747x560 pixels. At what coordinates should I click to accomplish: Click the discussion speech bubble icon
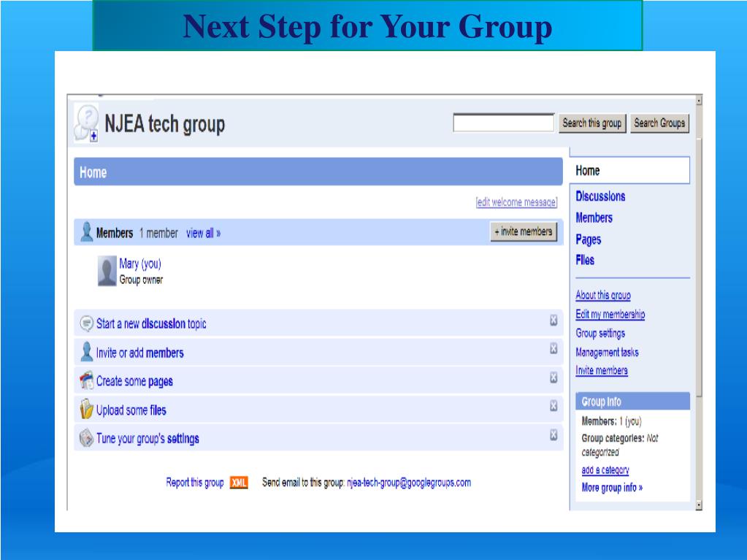coord(86,323)
